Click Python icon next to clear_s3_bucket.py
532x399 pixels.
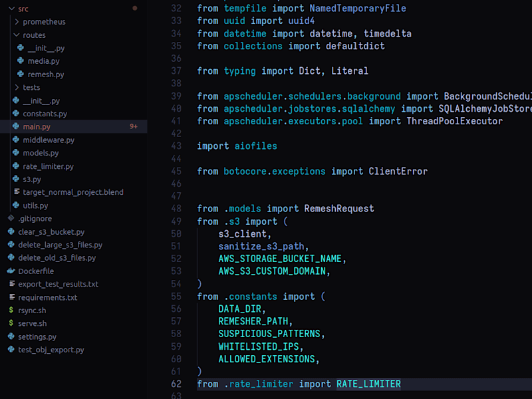pyautogui.click(x=11, y=231)
